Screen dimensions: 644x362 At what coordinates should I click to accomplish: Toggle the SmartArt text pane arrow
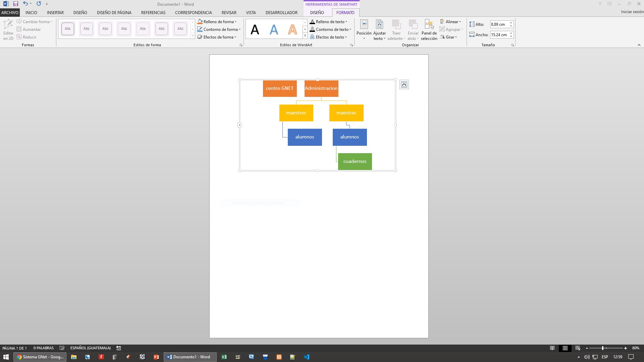(x=239, y=125)
